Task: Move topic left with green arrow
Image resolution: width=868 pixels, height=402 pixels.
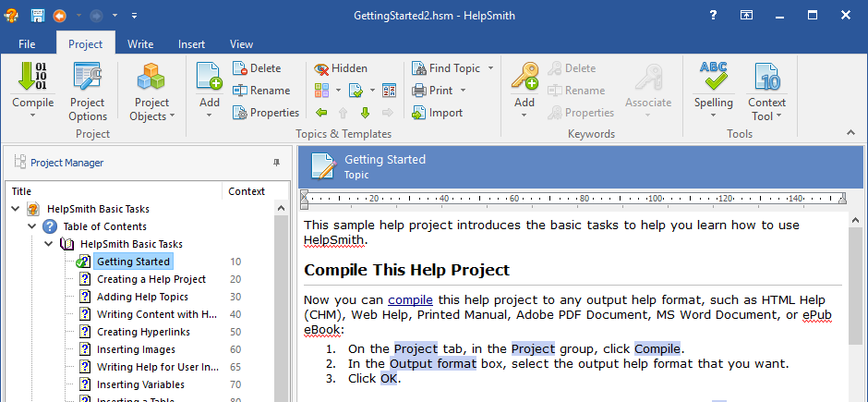Action: [321, 113]
